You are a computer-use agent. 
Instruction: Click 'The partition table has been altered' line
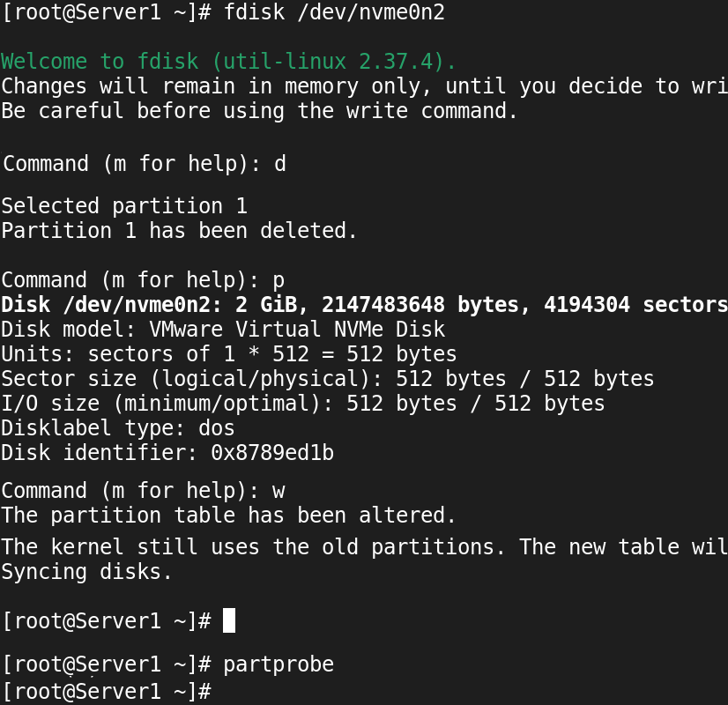[x=228, y=516]
